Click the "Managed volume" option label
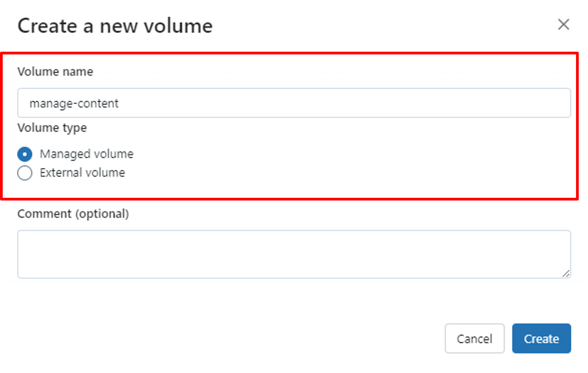Viewport: 588px width, 373px height. (x=87, y=154)
